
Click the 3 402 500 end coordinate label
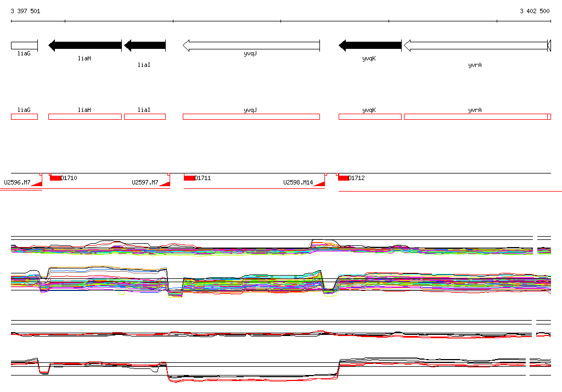(x=535, y=11)
